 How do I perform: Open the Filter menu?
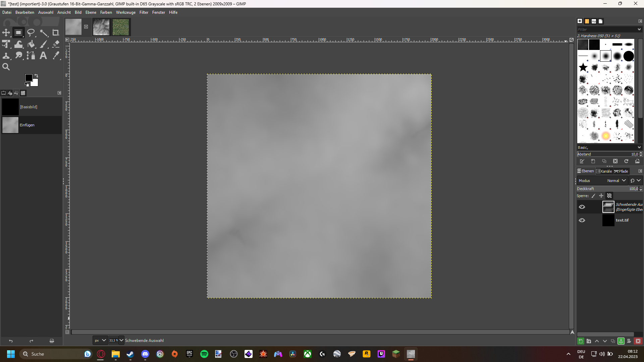tap(144, 12)
